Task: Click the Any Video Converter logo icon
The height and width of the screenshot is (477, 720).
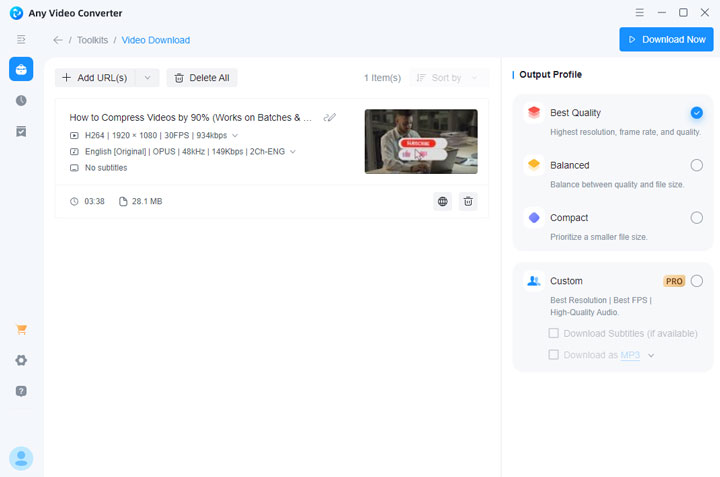Action: pos(17,13)
